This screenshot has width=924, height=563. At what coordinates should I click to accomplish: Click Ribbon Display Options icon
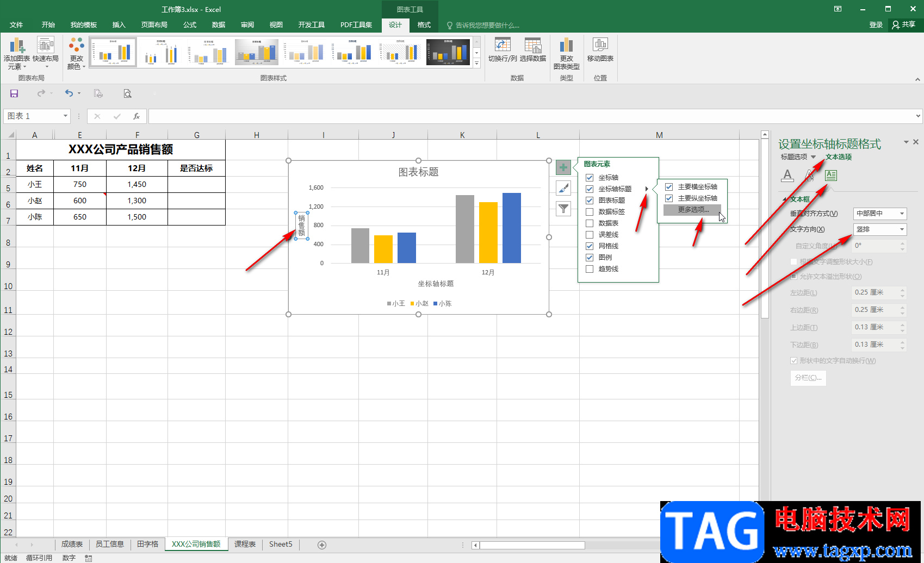click(x=838, y=9)
